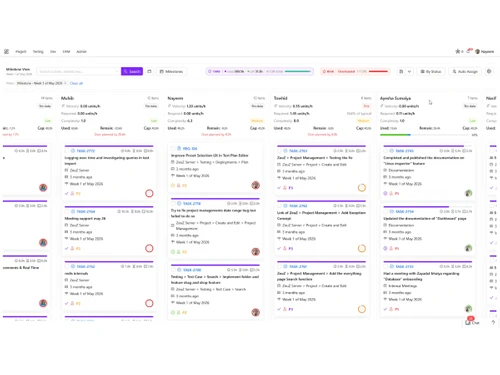The width and height of the screenshot is (500, 375).
Task: Click the Clear all filters link
Action: (x=76, y=83)
